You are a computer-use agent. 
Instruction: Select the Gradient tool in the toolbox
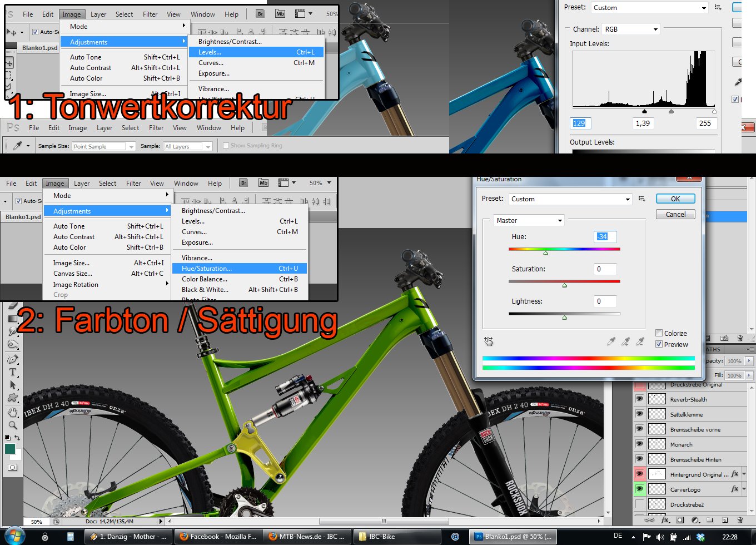pyautogui.click(x=12, y=319)
